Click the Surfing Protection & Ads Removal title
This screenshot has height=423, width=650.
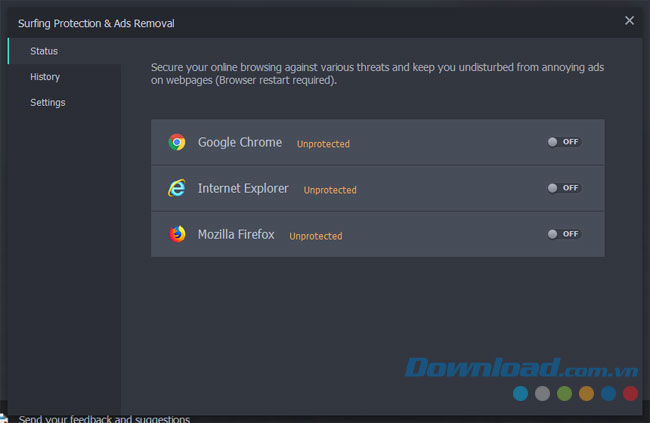96,24
